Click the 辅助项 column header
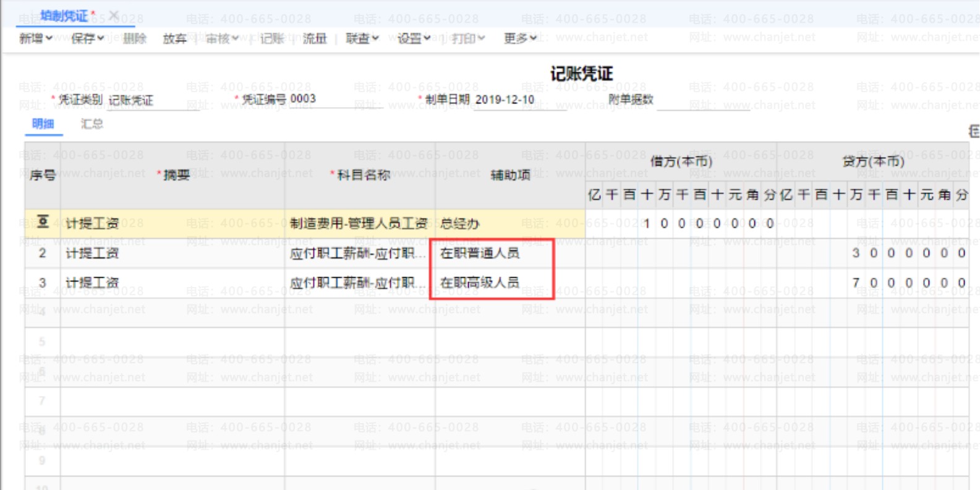 (x=510, y=176)
